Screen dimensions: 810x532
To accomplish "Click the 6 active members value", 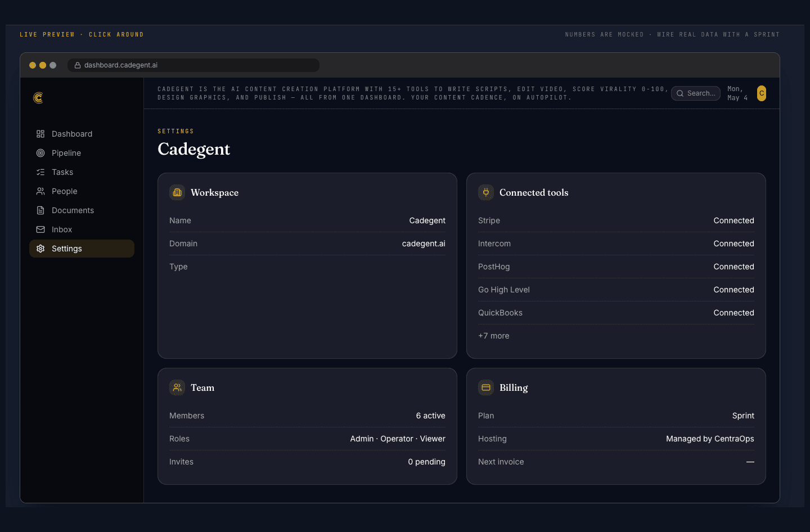I will tap(430, 416).
